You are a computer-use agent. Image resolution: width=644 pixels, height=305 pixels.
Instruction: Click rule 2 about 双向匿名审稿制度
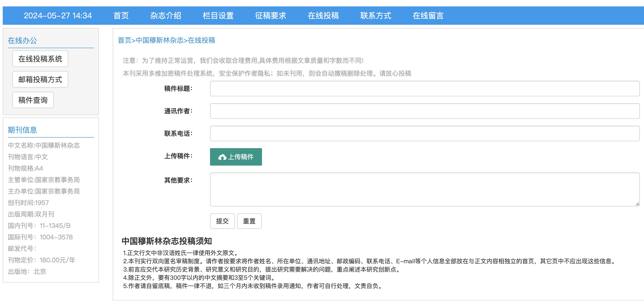pyautogui.click(x=370, y=261)
